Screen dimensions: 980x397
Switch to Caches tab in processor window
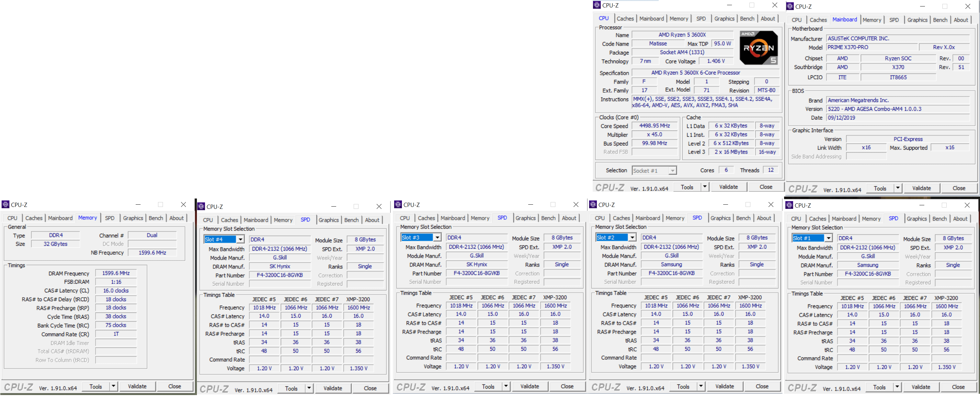tap(625, 18)
